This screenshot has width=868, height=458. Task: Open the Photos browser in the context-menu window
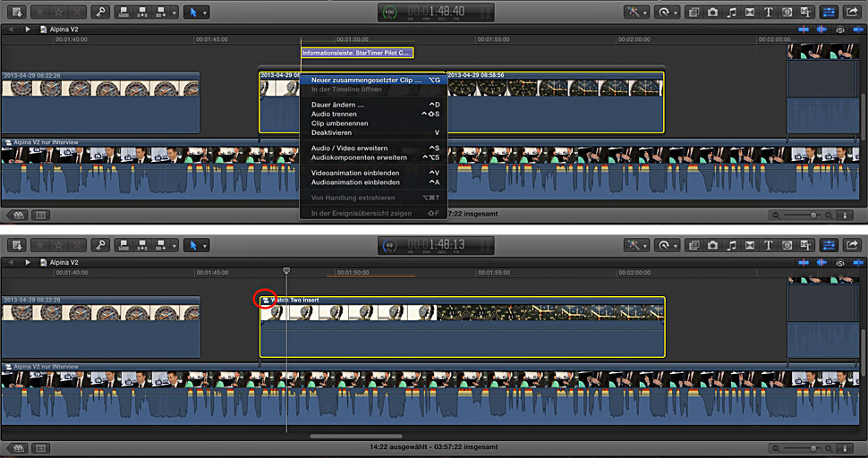pos(711,13)
